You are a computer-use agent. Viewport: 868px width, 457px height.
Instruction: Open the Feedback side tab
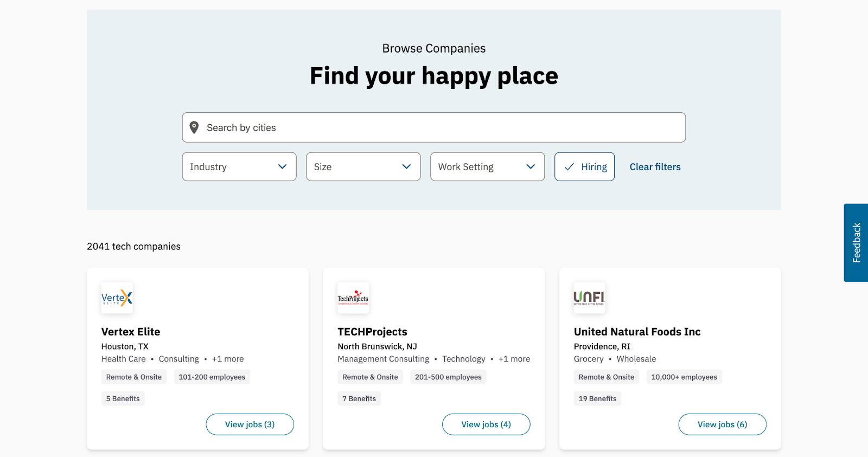[x=856, y=243]
